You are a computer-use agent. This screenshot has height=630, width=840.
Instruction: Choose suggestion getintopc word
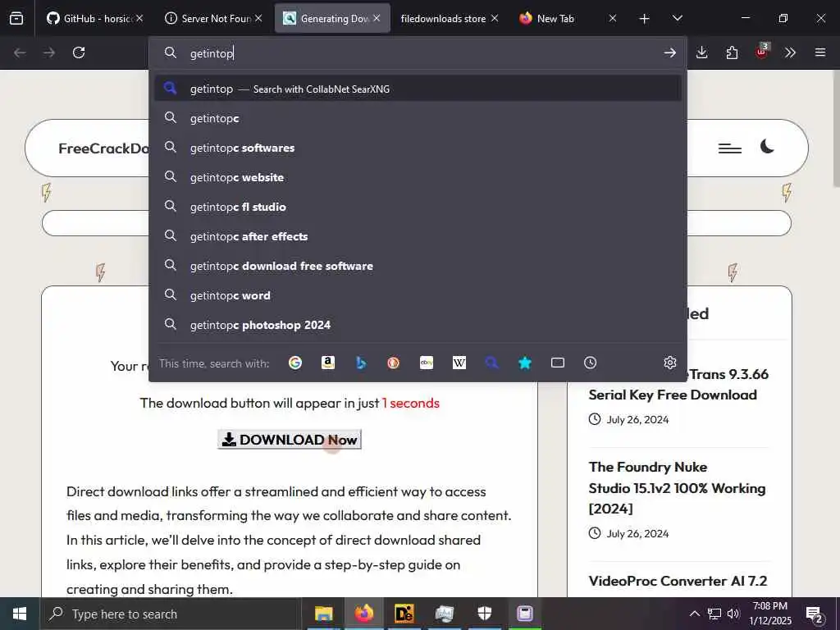point(418,295)
